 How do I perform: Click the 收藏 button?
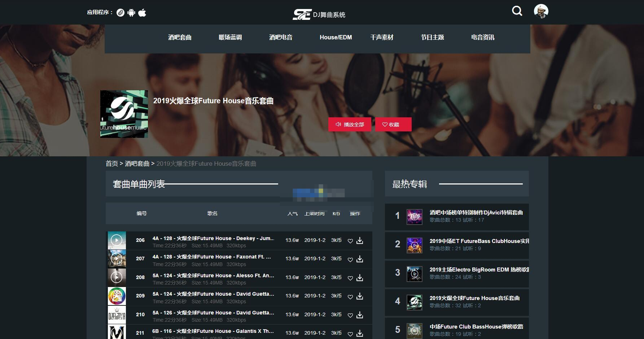(x=393, y=125)
